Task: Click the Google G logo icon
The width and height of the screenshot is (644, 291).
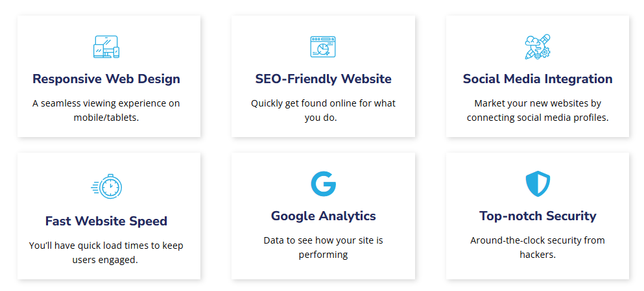Action: click(323, 184)
